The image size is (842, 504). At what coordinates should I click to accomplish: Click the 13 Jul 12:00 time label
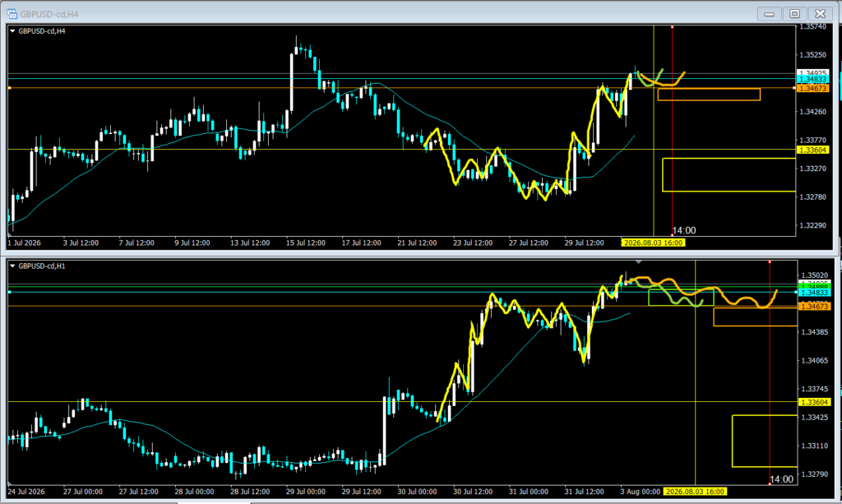pyautogui.click(x=250, y=243)
